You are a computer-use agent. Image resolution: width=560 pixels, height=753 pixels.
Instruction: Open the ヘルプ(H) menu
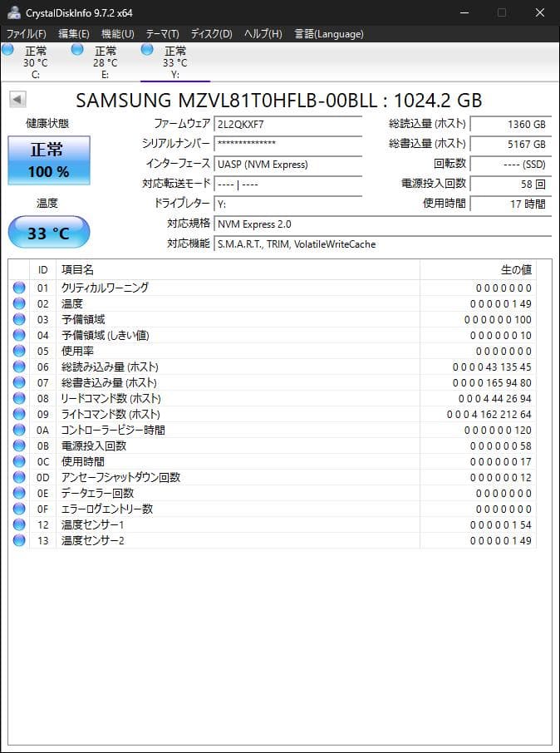(x=263, y=33)
